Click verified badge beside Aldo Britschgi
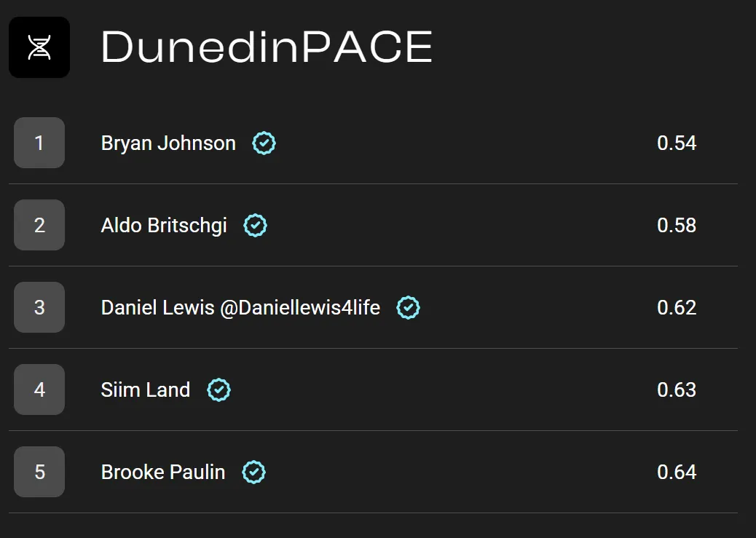 point(255,225)
